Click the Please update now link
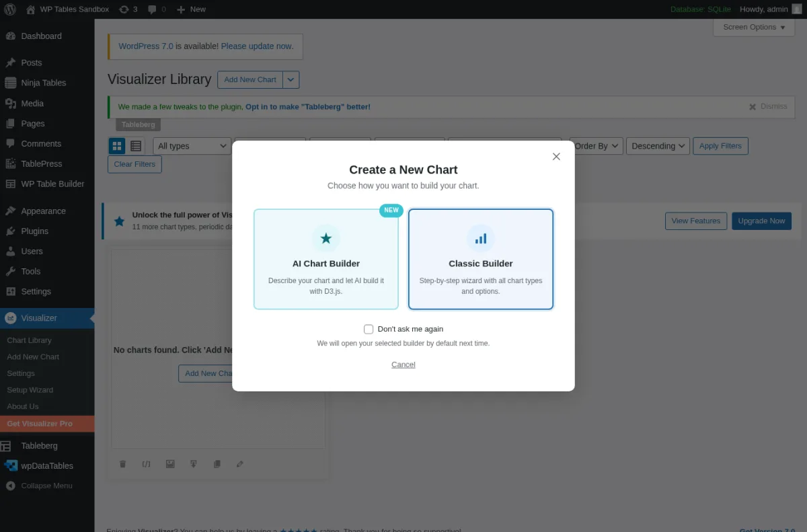This screenshot has height=532, width=807. pyautogui.click(x=257, y=46)
